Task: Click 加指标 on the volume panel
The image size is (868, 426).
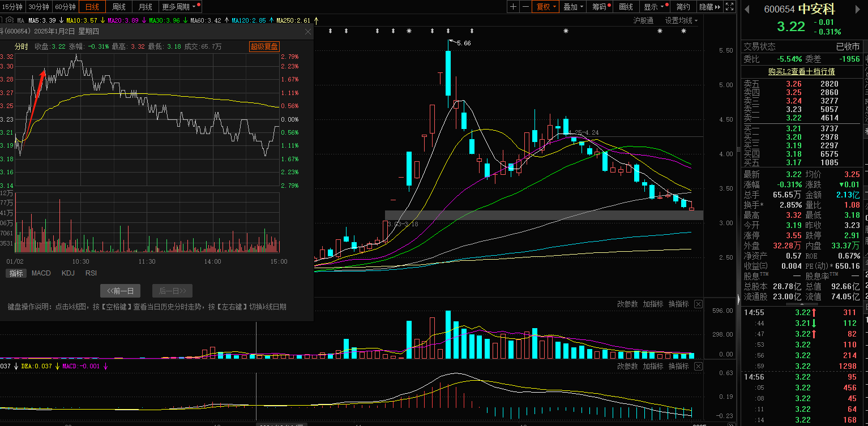Action: click(653, 304)
